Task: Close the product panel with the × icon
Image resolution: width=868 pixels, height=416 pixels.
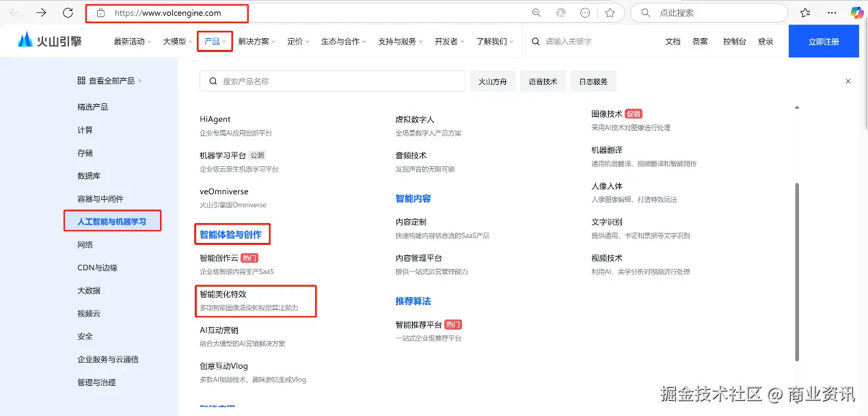Action: click(x=847, y=81)
